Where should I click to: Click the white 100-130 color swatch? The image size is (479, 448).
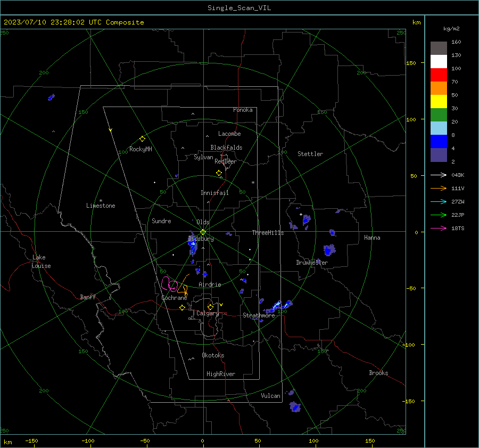tap(439, 62)
